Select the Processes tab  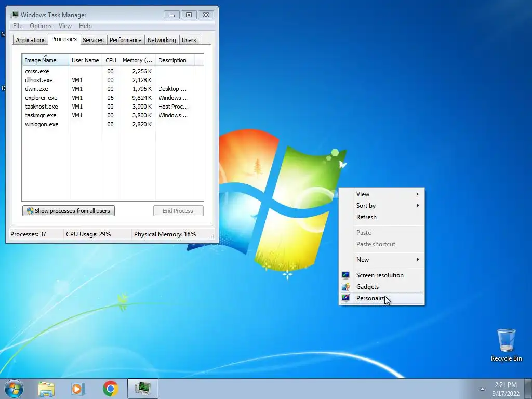[64, 39]
